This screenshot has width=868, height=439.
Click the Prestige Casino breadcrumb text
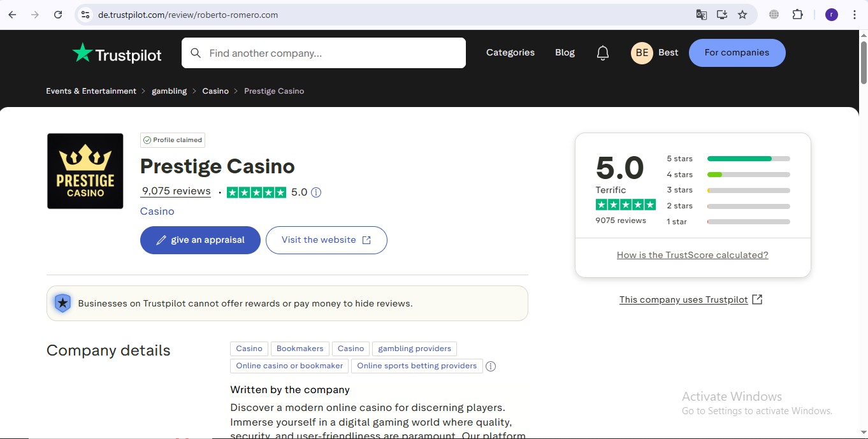click(274, 91)
